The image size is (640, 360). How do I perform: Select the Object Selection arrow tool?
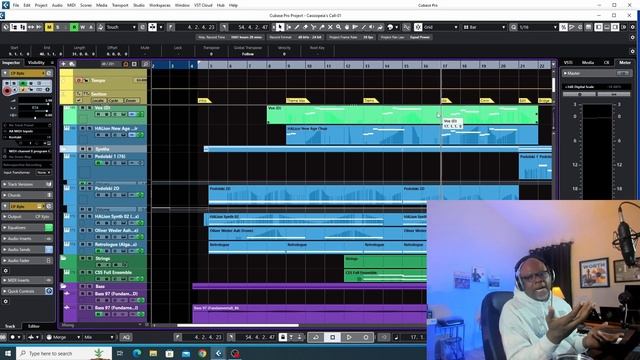[280, 27]
